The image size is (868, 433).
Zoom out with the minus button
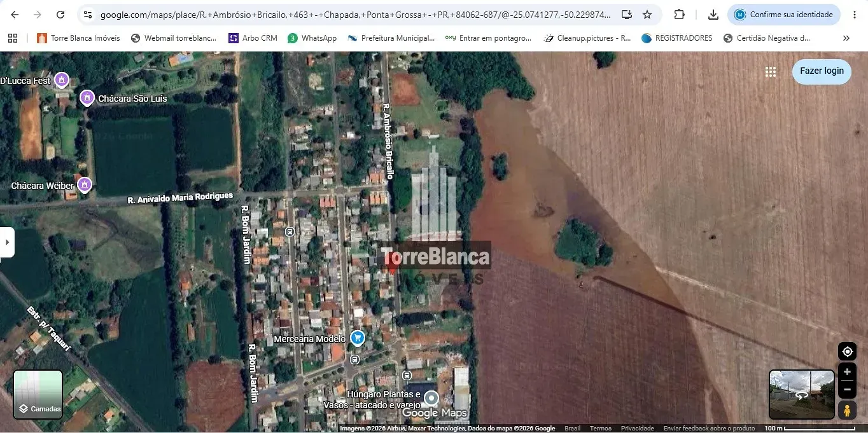point(847,390)
